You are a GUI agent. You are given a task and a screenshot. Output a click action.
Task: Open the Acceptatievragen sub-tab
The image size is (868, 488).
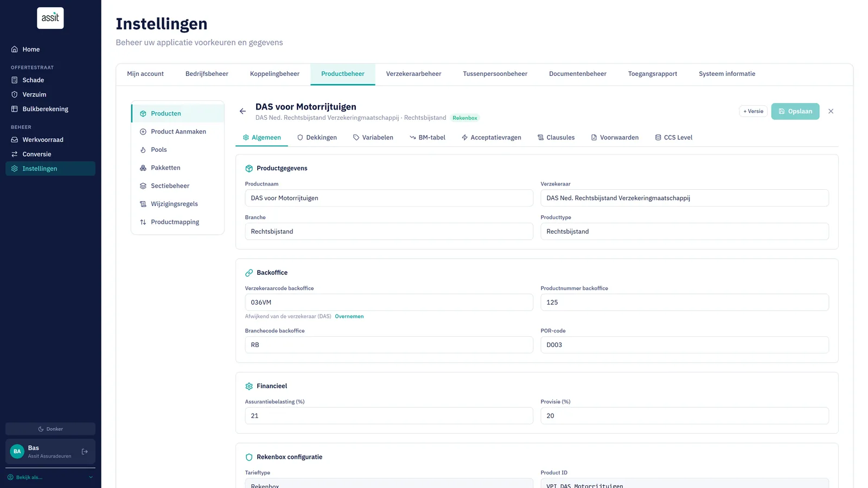coord(492,138)
